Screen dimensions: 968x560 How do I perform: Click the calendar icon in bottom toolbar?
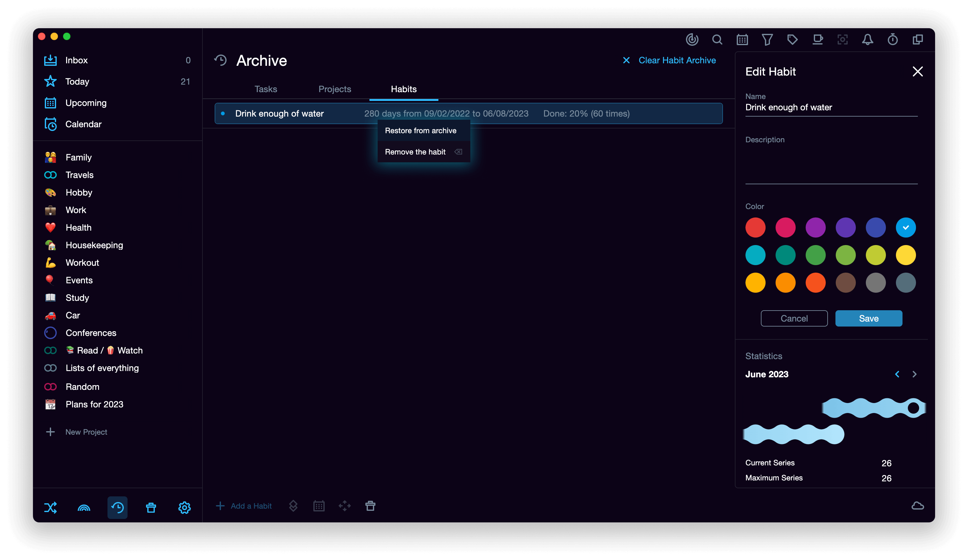coord(319,506)
